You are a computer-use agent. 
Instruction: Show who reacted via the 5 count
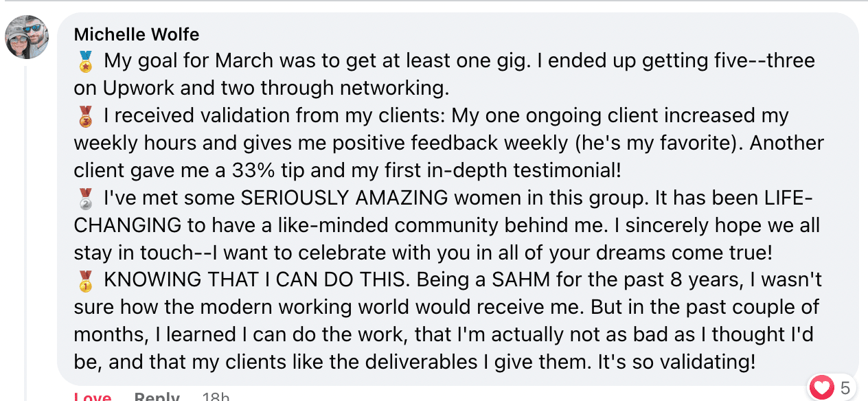point(845,388)
